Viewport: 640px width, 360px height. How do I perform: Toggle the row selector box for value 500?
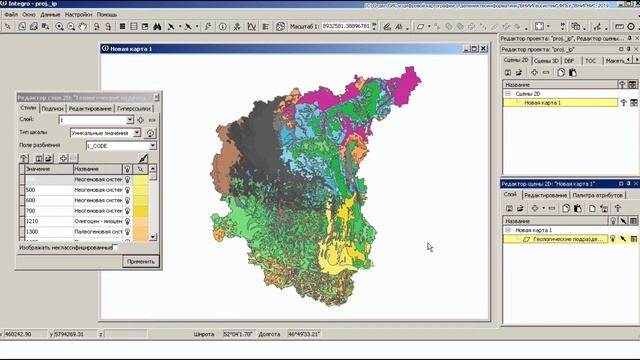pyautogui.click(x=22, y=190)
